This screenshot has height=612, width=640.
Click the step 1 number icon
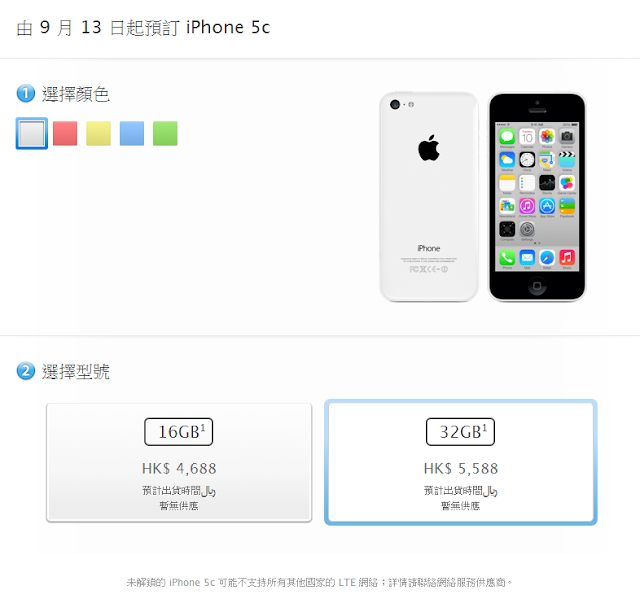26,93
